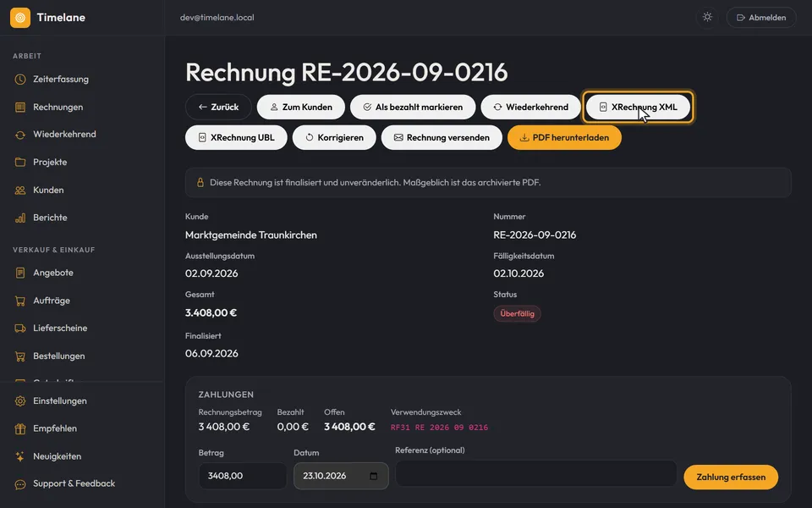Click the Gesamt amount 3.408,00 €
This screenshot has height=508, width=812.
[211, 312]
